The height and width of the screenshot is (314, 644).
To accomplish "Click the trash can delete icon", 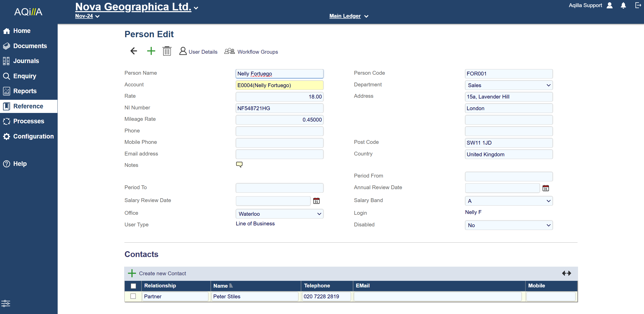I will click(167, 51).
